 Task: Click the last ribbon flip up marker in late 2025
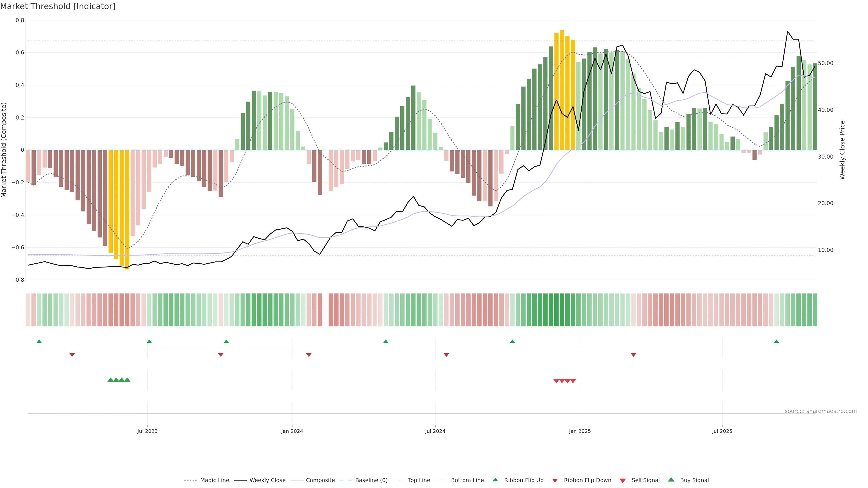point(776,342)
